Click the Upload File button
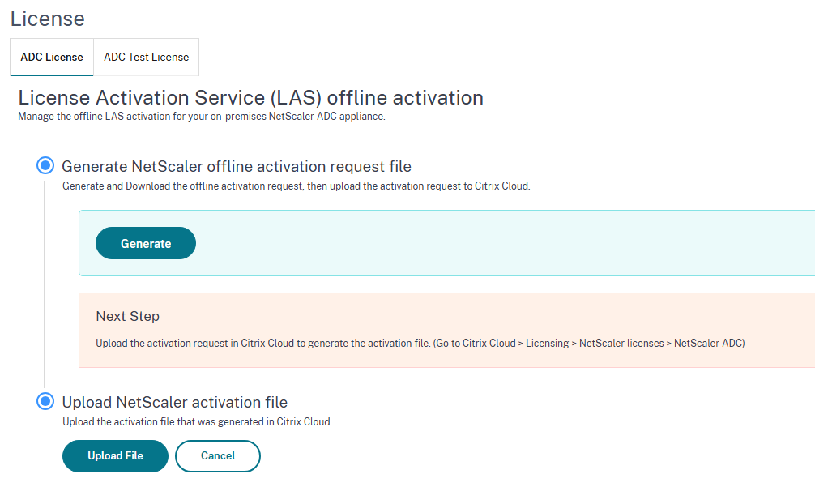 coord(115,456)
